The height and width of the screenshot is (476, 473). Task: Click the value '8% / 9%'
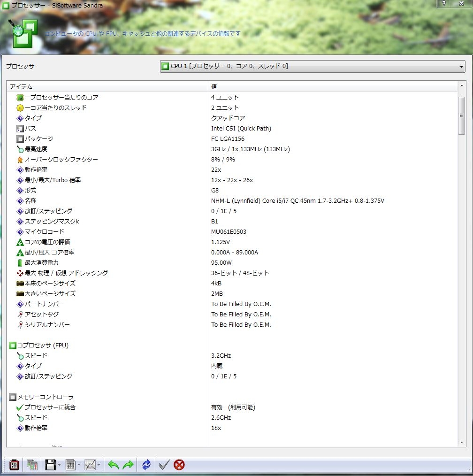[x=223, y=160]
